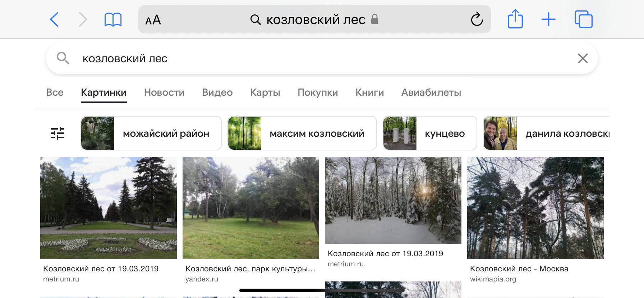This screenshot has height=298, width=644.
Task: Open the park alley image from metrium.ru
Action: click(109, 208)
